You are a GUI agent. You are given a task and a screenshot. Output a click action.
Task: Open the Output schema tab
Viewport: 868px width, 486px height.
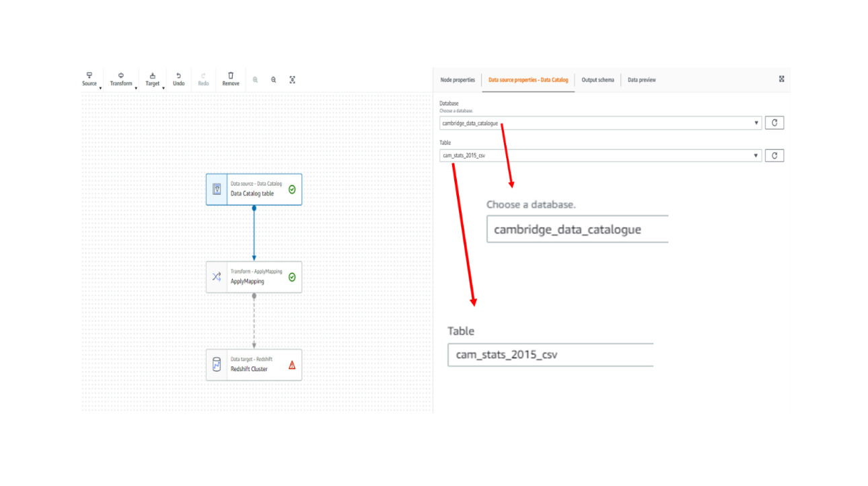(x=598, y=80)
